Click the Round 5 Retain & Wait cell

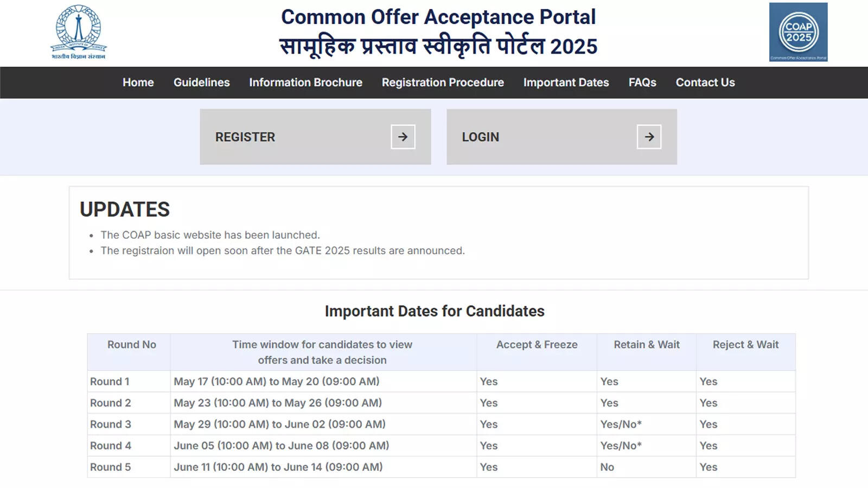[x=607, y=467]
